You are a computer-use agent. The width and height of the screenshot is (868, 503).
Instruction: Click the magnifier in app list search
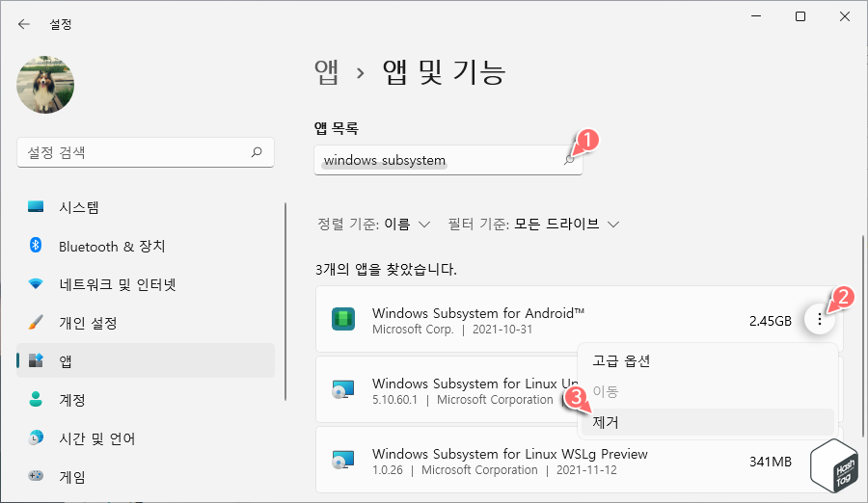point(569,160)
